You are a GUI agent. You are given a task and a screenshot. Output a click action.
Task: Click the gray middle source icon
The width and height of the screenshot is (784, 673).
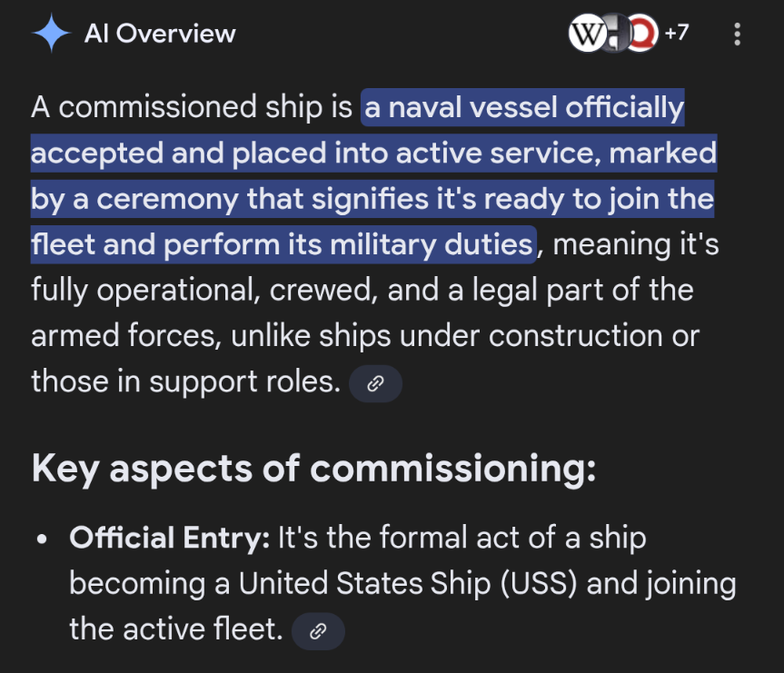613,35
